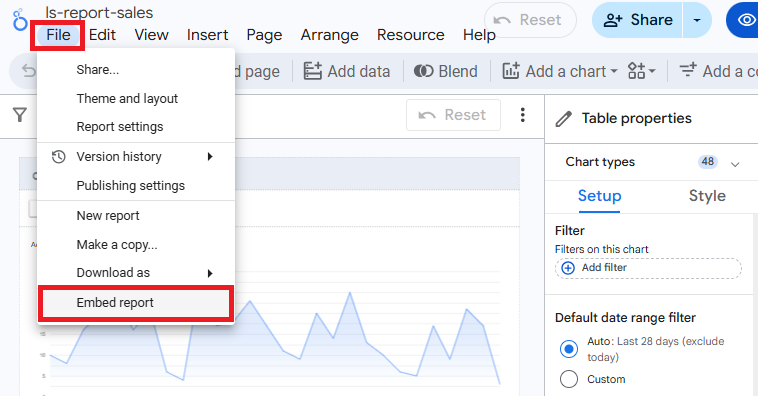Open the Share dropdown arrow
Viewport: 758px width, 396px height.
click(697, 20)
